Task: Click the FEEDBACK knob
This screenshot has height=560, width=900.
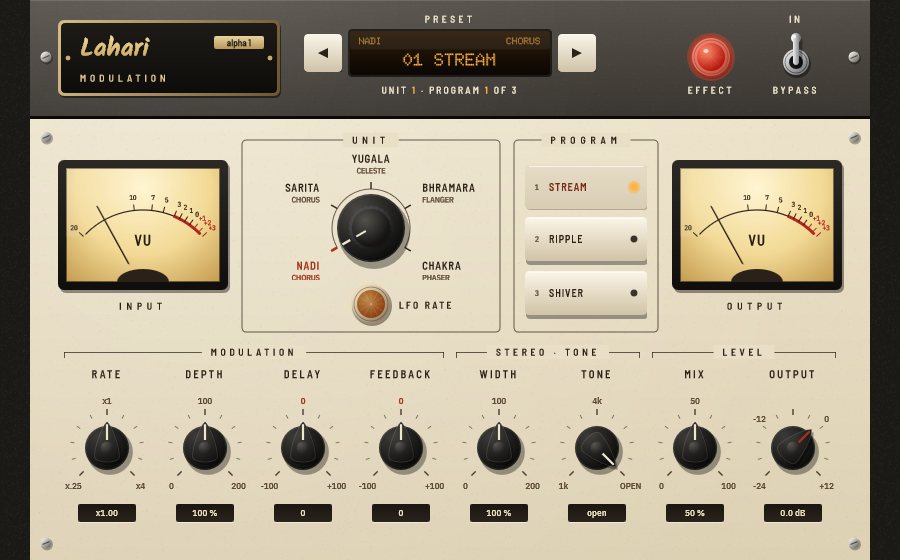Action: (x=401, y=448)
